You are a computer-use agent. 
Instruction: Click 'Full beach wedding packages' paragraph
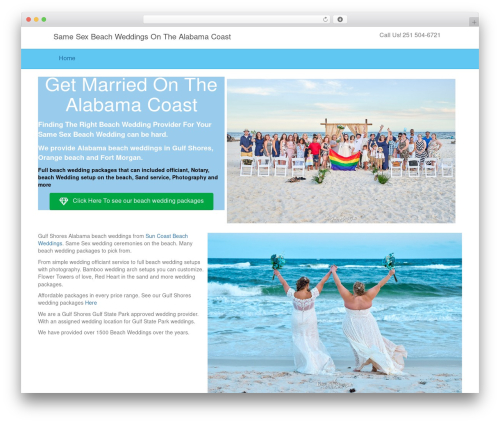[128, 177]
